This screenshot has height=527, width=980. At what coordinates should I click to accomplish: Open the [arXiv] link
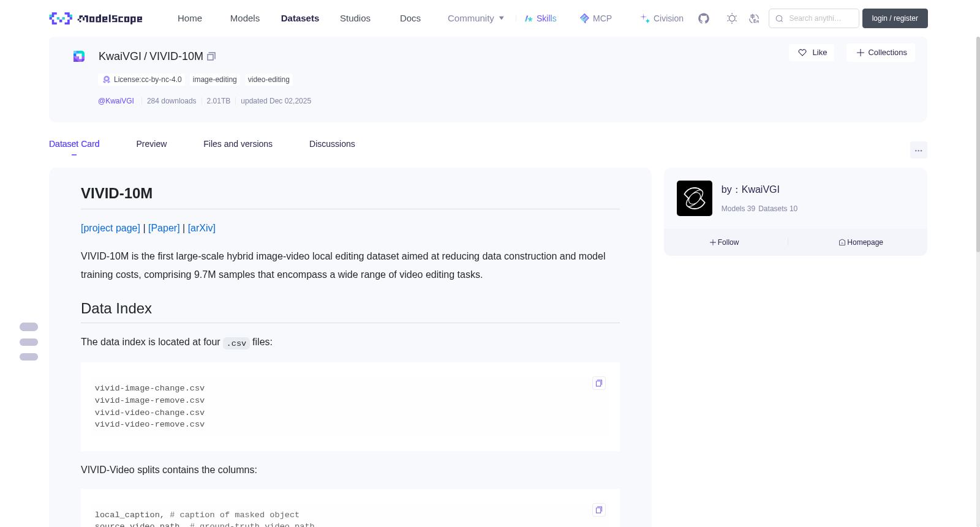(x=202, y=228)
